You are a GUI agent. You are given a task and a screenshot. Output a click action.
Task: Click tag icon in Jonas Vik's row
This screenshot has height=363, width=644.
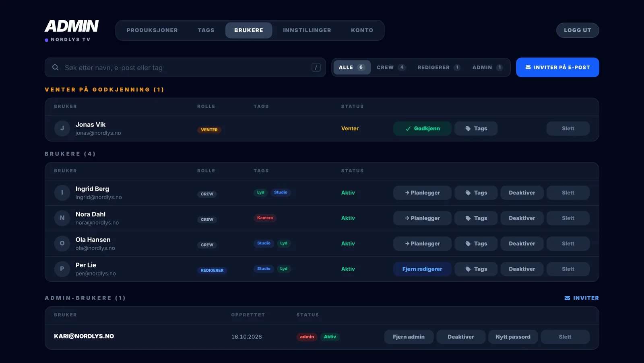[468, 129]
